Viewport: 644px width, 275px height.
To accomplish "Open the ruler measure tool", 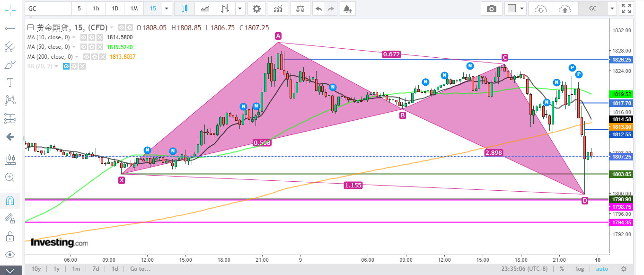I will [x=9, y=160].
